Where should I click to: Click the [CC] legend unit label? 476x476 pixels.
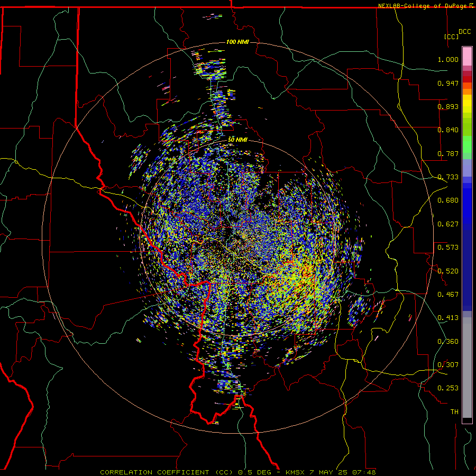click(x=451, y=36)
